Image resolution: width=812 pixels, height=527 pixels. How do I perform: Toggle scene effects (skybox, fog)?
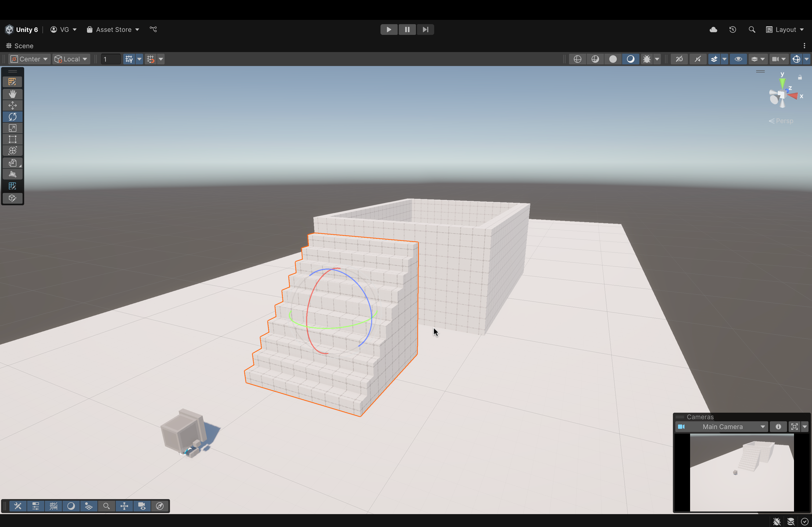coord(714,59)
